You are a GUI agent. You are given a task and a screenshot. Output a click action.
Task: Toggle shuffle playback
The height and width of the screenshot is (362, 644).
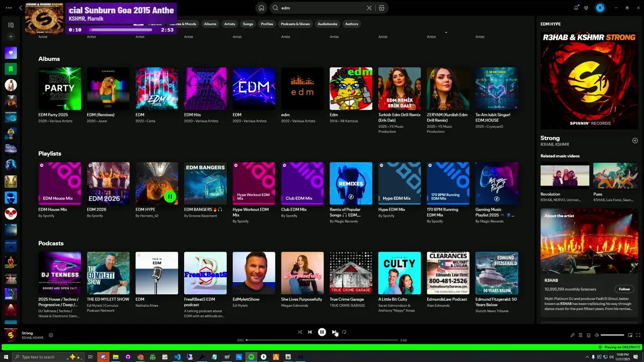tap(299, 332)
